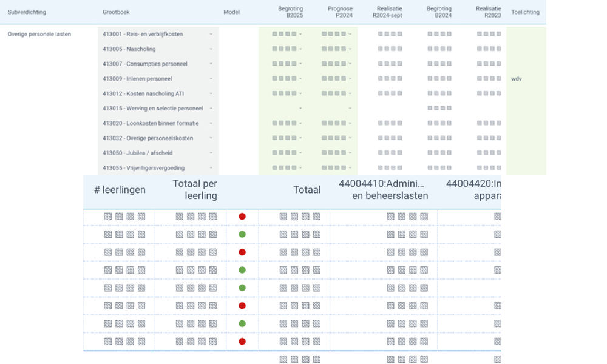Toggle the green status dot in the fourth row
Screen dimensions: 607x364
click(242, 270)
